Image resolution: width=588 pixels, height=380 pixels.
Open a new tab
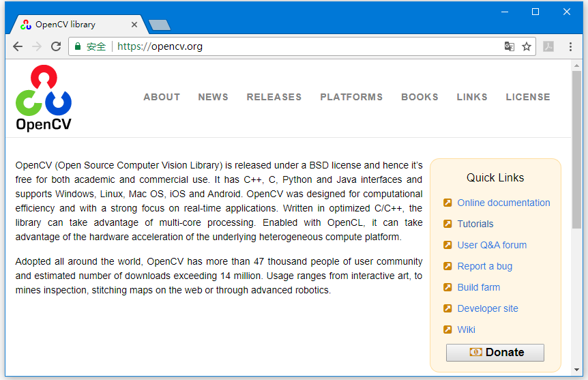pyautogui.click(x=160, y=25)
